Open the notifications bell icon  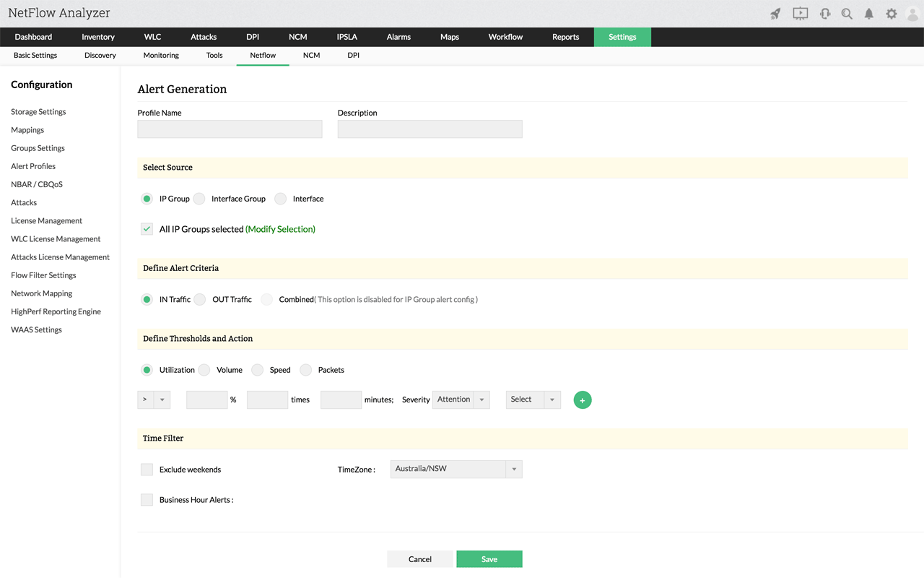[x=869, y=14]
